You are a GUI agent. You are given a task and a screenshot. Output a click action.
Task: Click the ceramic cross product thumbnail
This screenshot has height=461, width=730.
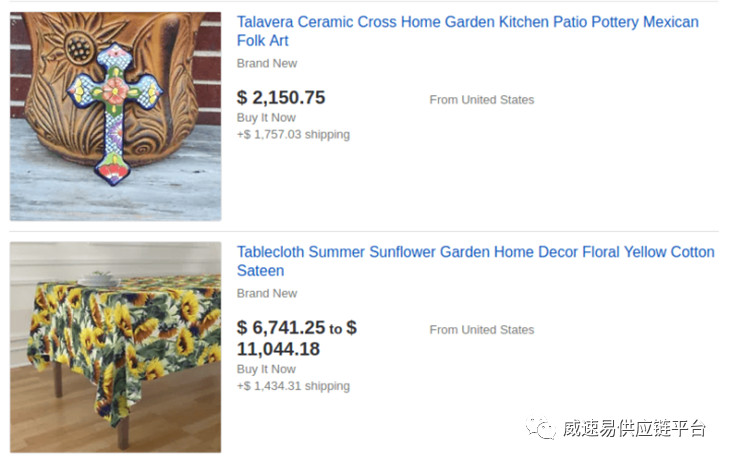click(x=115, y=116)
